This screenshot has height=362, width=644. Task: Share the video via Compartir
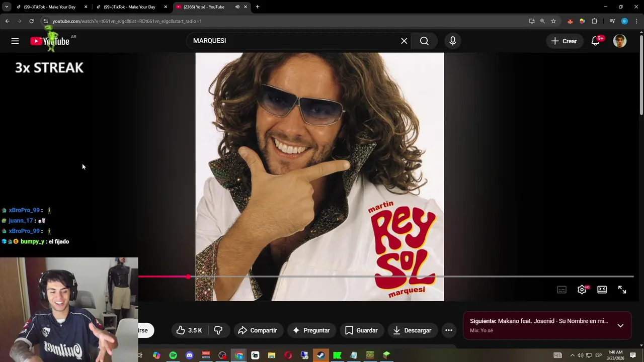pos(258,330)
